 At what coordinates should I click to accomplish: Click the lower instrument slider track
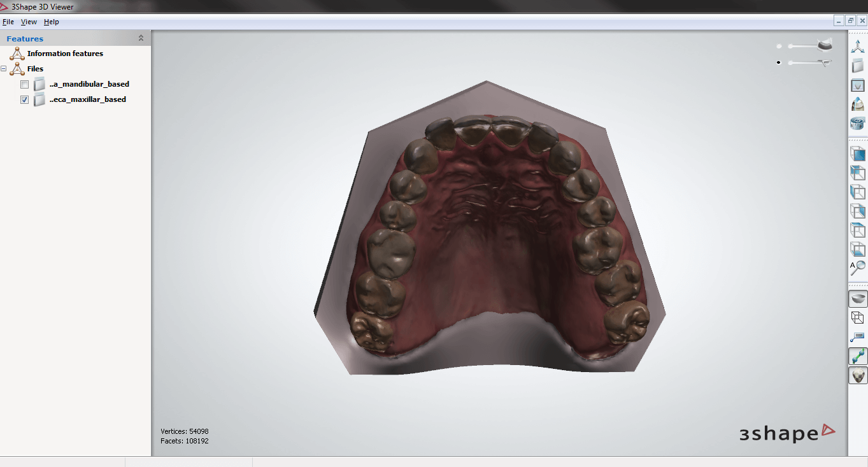(x=804, y=62)
